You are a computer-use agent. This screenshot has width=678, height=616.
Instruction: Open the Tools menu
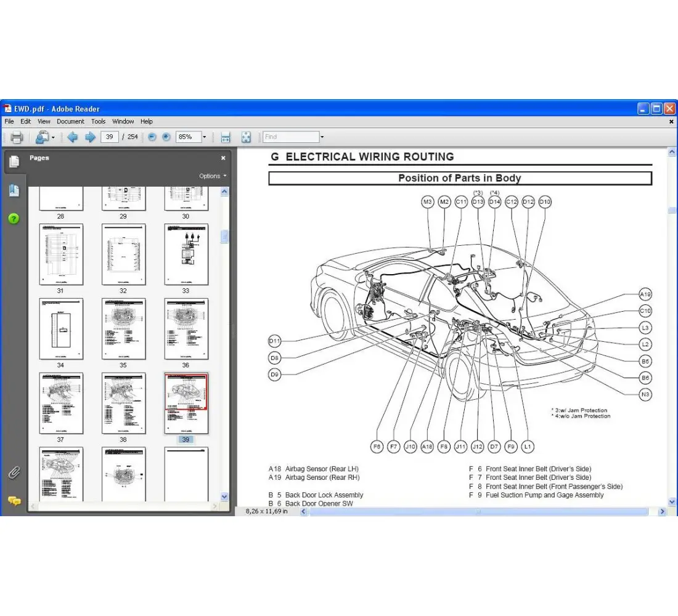[x=98, y=121]
